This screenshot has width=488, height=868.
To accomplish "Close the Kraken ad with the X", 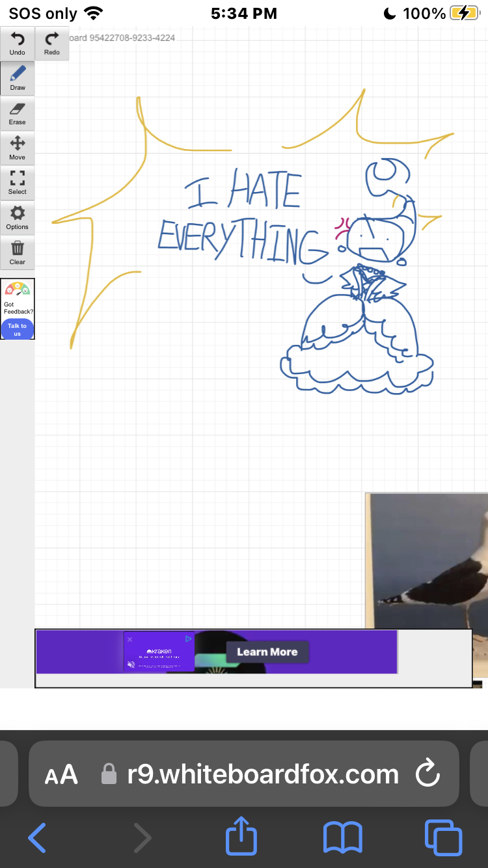I will click(x=129, y=640).
